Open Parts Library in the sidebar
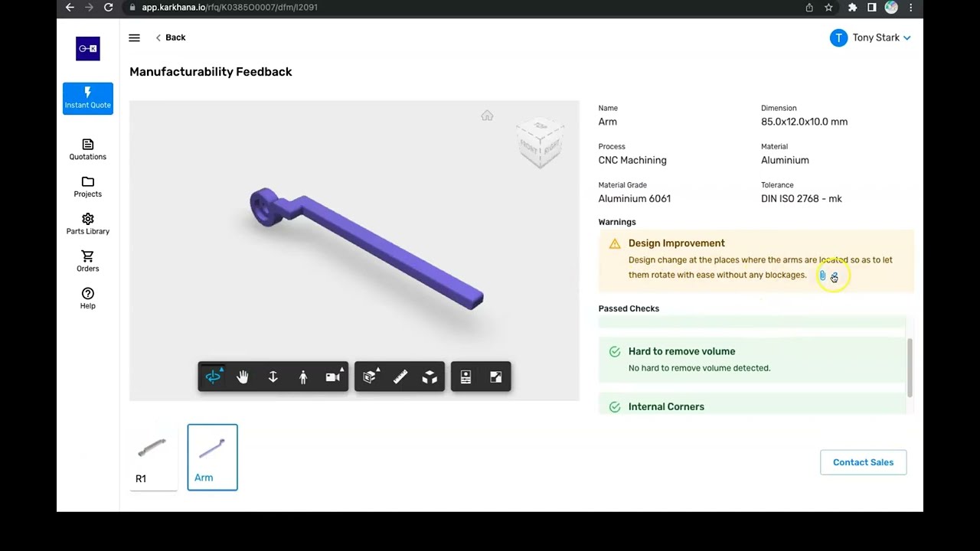 (88, 224)
